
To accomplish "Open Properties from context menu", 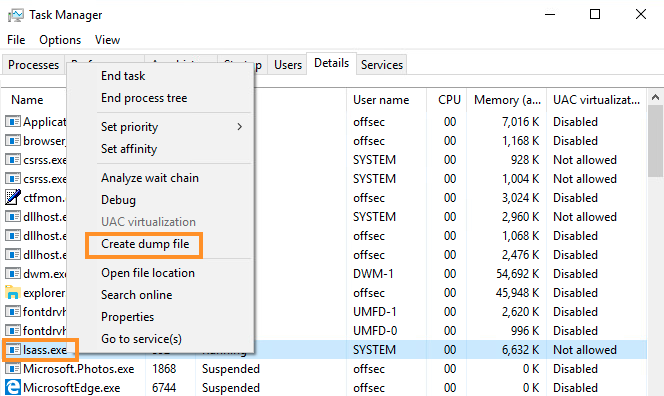I will click(x=127, y=317).
